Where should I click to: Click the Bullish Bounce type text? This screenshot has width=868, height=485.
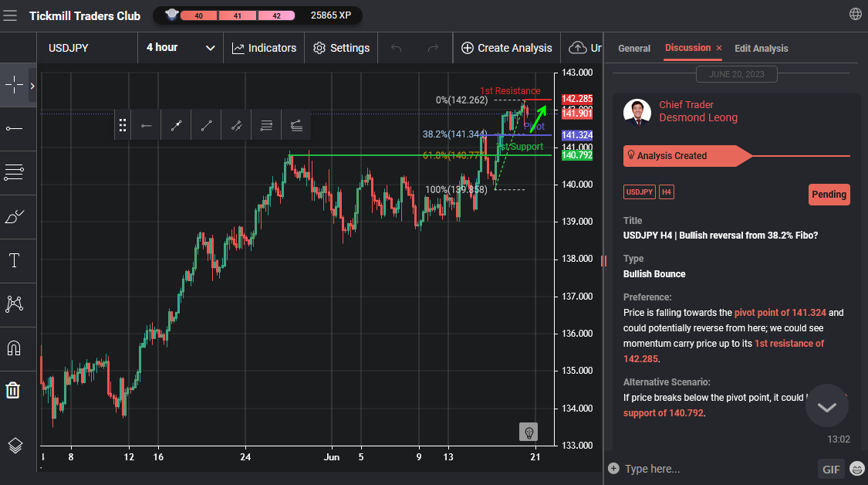click(x=654, y=274)
